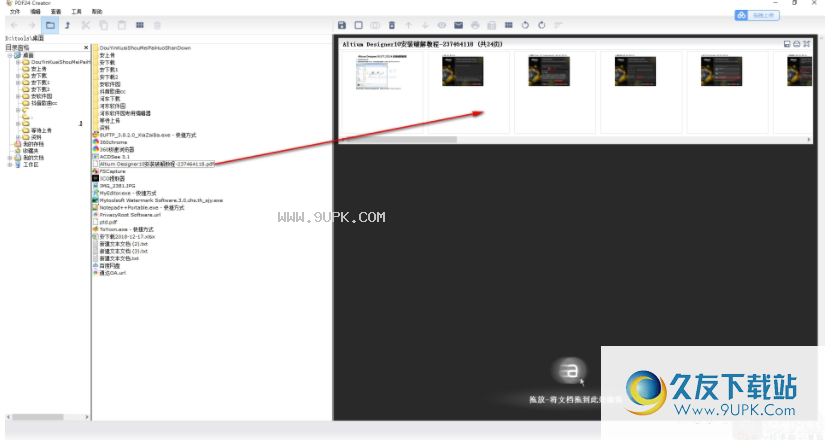Open the 编辑 menu
Image resolution: width=827 pixels, height=440 pixels.
pyautogui.click(x=35, y=11)
